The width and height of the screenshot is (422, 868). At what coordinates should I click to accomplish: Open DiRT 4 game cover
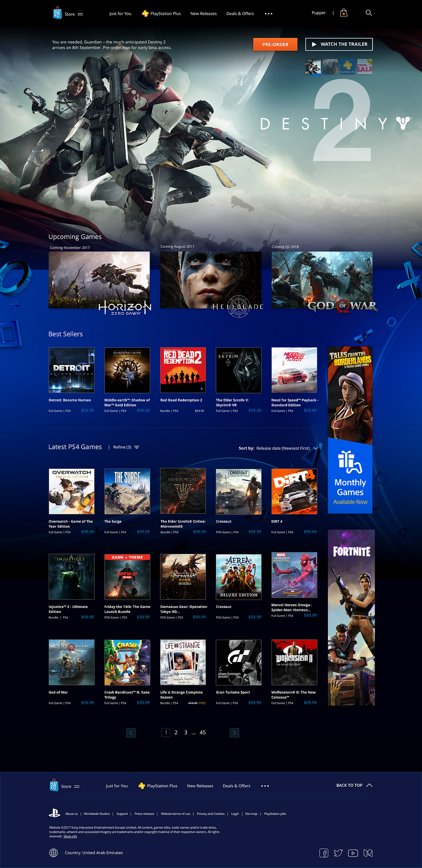(294, 491)
